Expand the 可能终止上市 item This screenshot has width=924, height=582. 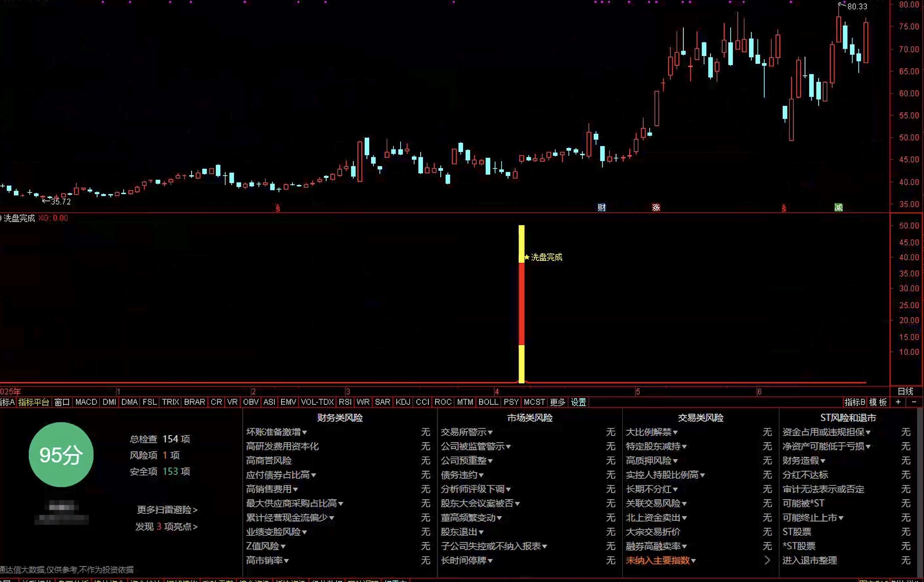[813, 517]
